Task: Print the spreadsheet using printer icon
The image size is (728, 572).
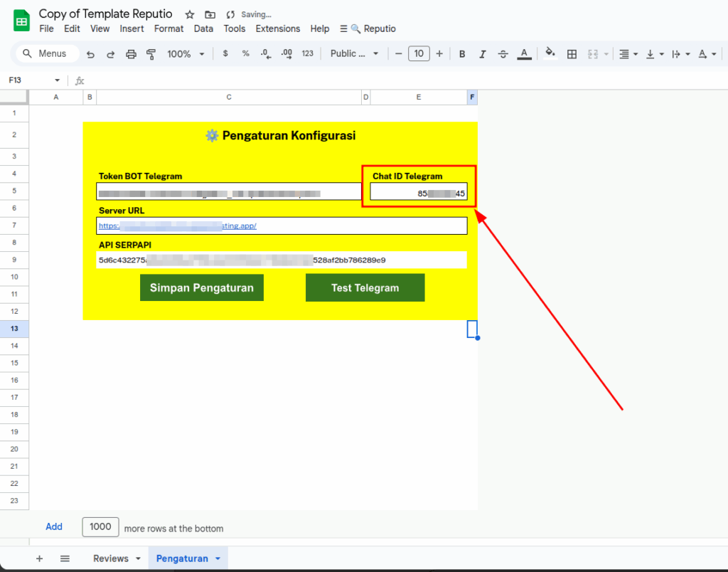Action: (131, 54)
